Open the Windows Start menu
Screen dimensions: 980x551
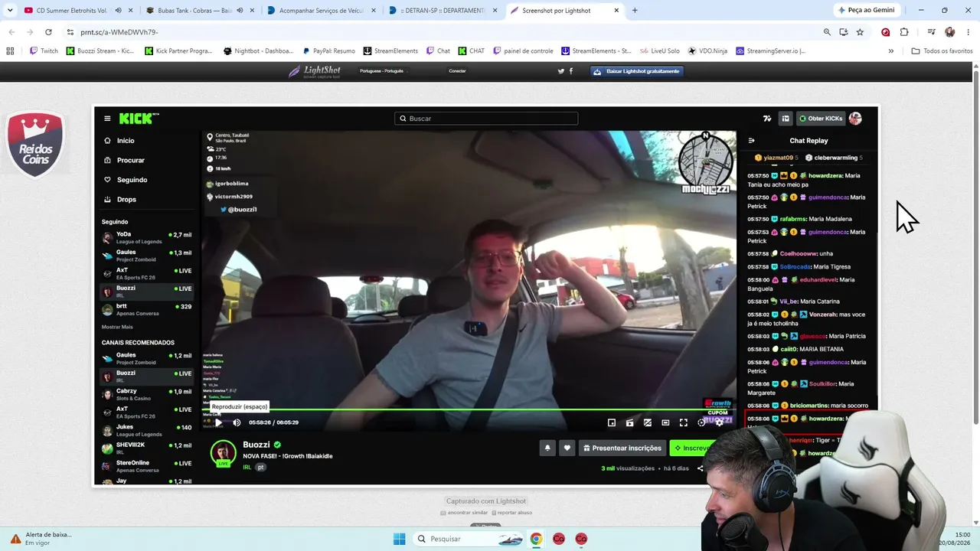pyautogui.click(x=399, y=539)
